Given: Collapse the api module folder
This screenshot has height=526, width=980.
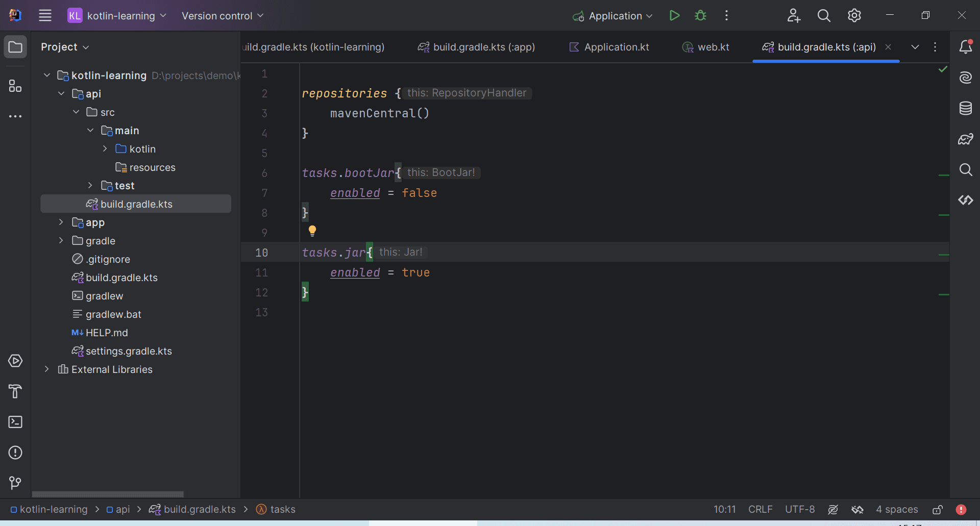Looking at the screenshot, I should coord(61,93).
